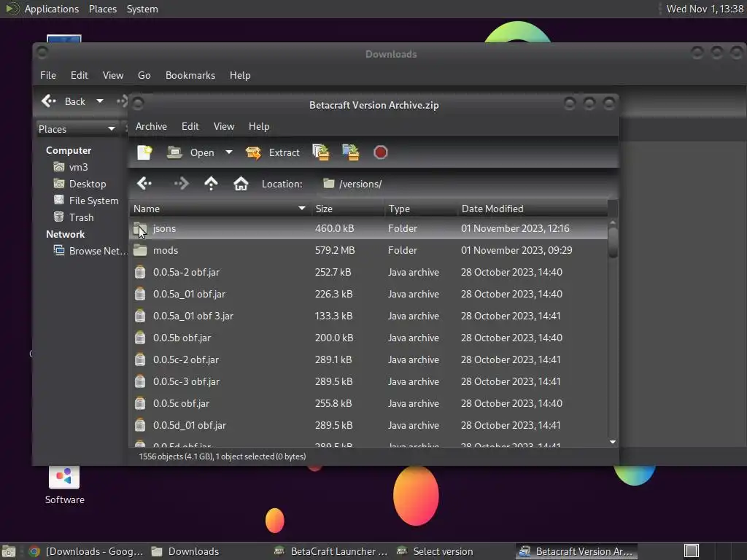Switch to Select version taskbar entry
Screen dimensions: 747x560
pyautogui.click(x=435, y=551)
